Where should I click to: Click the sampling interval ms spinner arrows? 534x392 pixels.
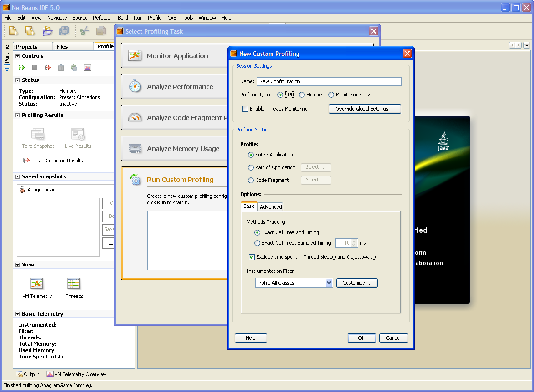click(x=354, y=243)
